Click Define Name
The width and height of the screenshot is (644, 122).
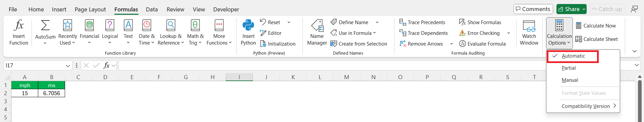(350, 22)
